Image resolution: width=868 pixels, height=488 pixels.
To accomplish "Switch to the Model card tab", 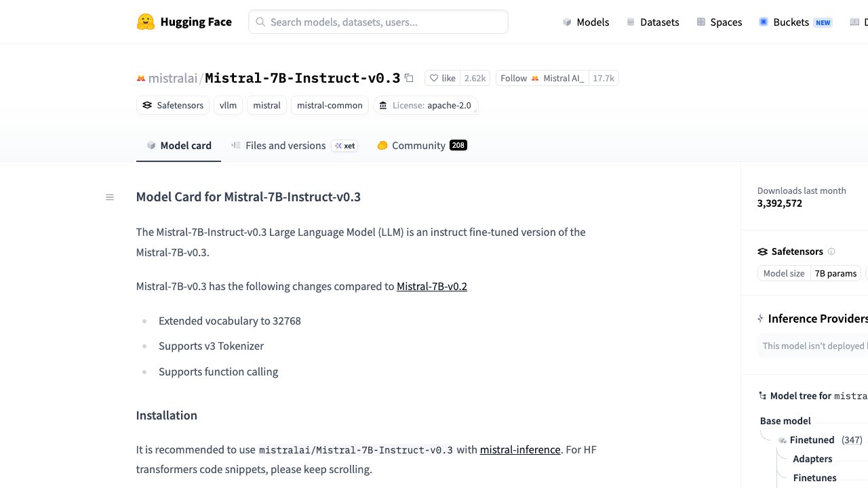I will click(x=178, y=146).
